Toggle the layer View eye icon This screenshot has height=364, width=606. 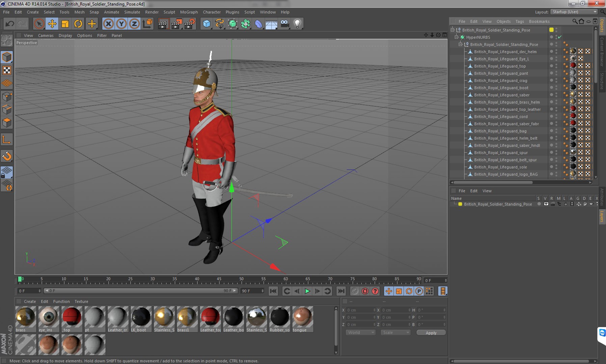pyautogui.click(x=546, y=204)
